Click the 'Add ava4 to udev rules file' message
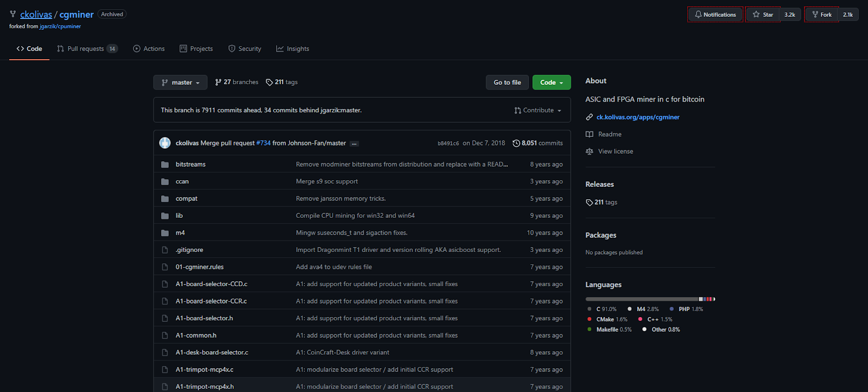868x392 pixels. pos(334,267)
